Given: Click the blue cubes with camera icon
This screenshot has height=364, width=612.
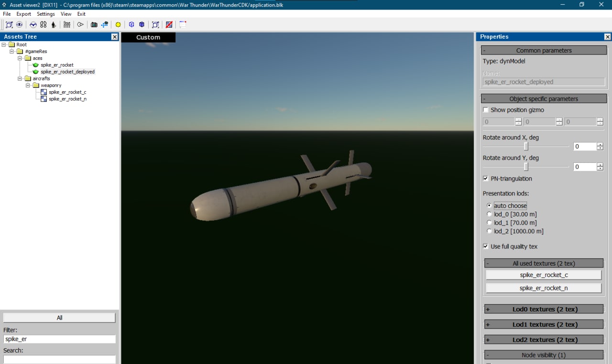Looking at the screenshot, I should [x=105, y=24].
